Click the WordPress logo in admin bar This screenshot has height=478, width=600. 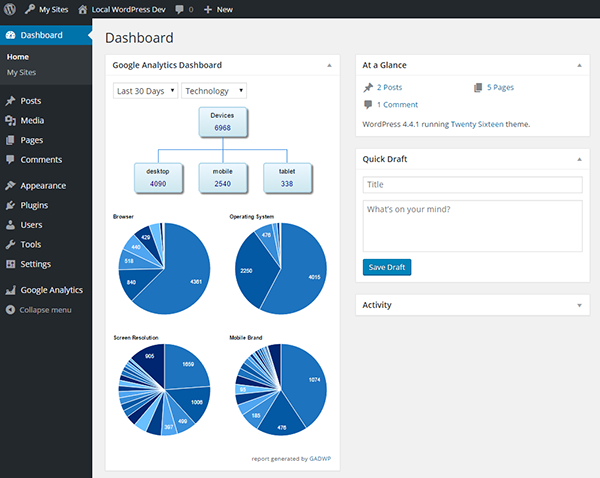[x=10, y=9]
